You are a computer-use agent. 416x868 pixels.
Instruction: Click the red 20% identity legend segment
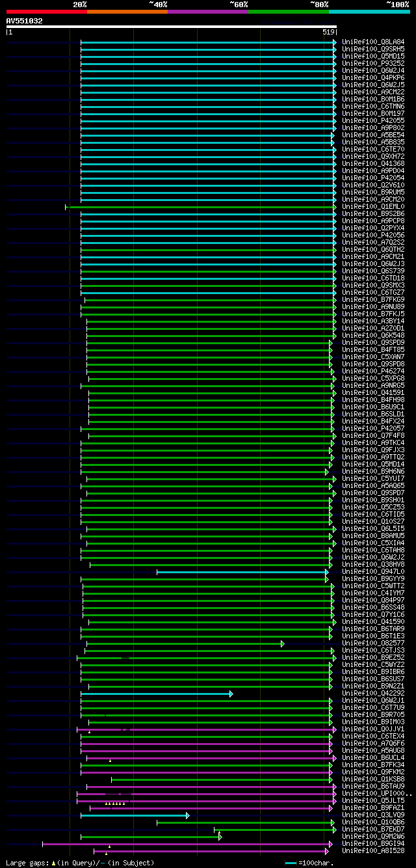point(46,12)
